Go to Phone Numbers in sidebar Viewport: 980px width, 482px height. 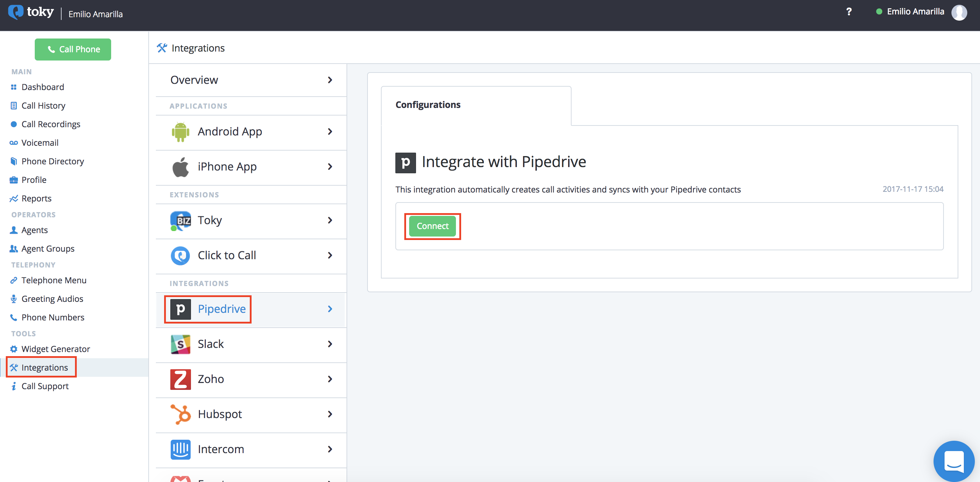pyautogui.click(x=53, y=317)
